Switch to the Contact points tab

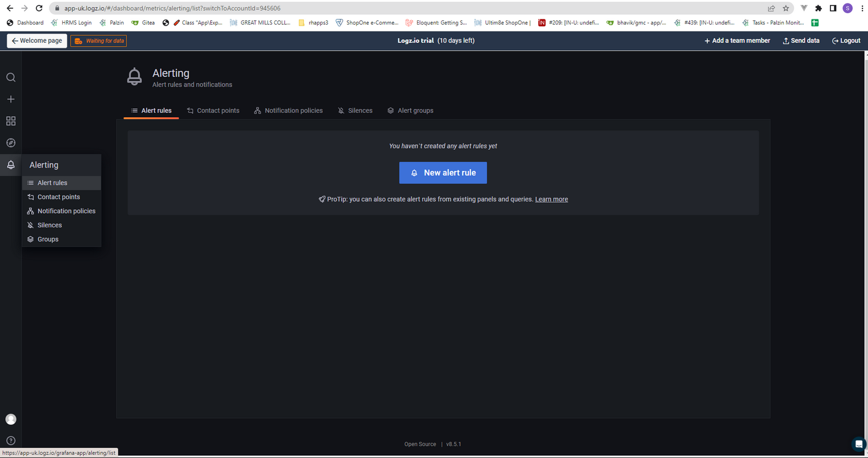(x=213, y=111)
